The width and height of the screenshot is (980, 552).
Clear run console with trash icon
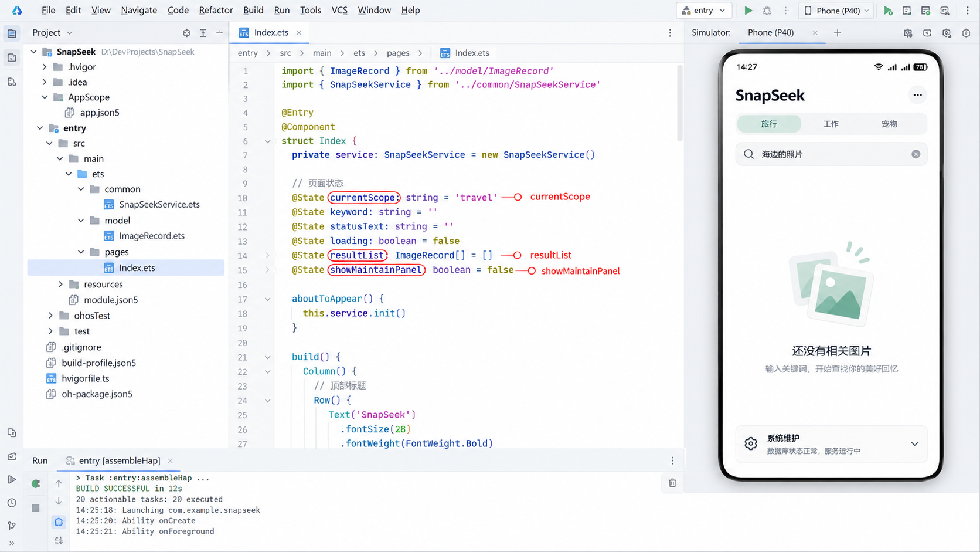[x=672, y=483]
